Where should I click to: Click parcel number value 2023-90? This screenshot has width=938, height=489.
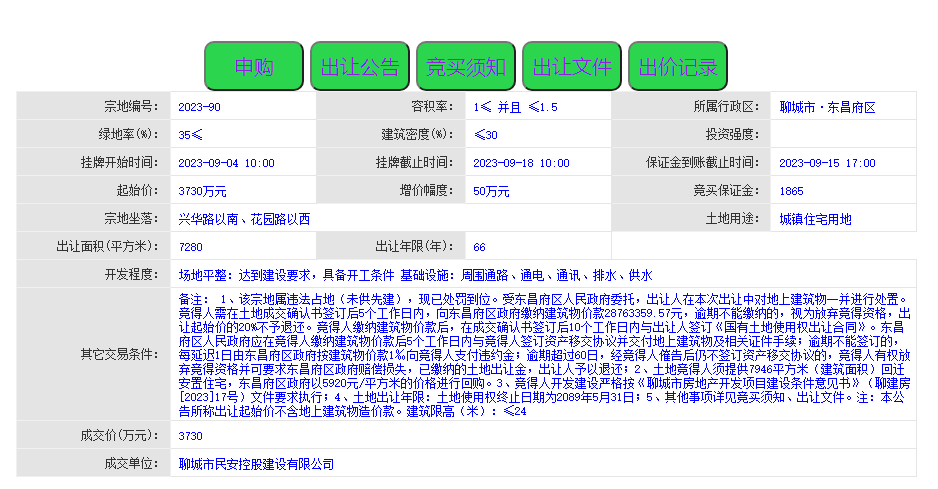pos(199,107)
